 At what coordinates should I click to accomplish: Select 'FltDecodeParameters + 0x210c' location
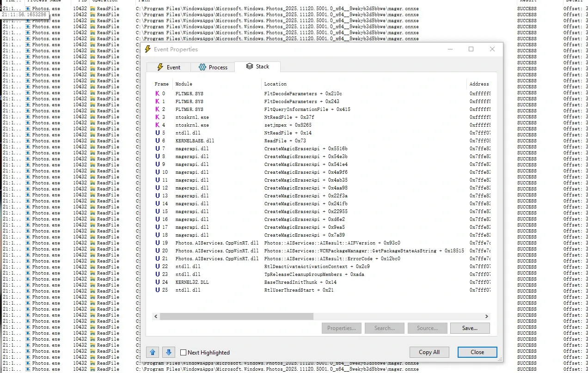point(303,94)
